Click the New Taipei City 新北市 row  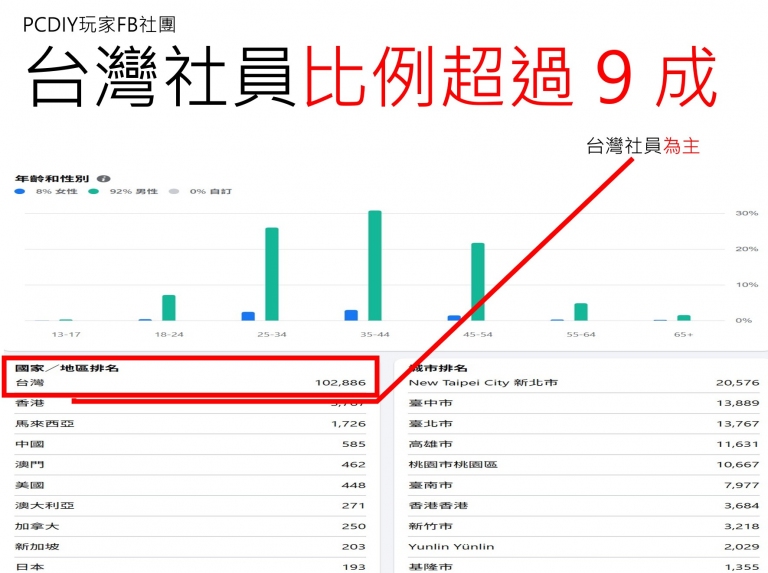[x=583, y=383]
